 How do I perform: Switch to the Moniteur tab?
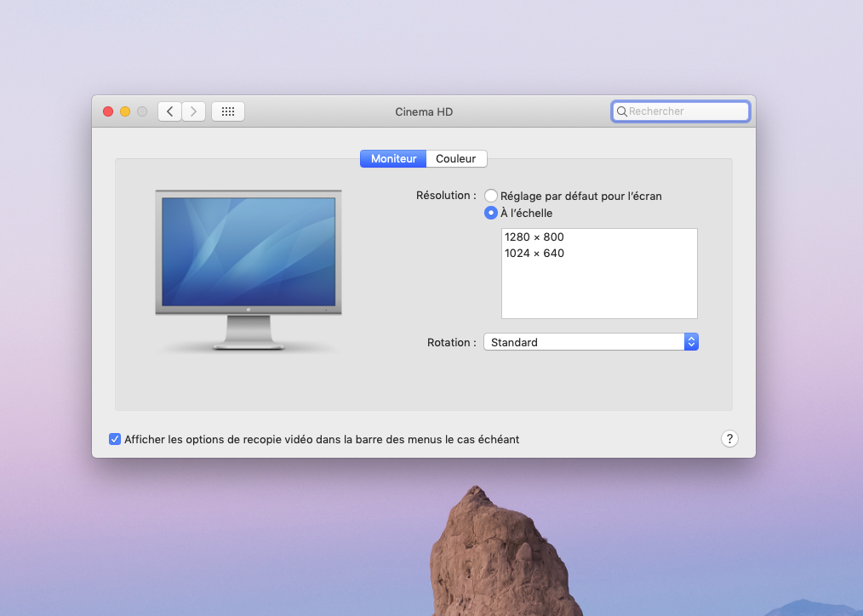[x=393, y=158]
